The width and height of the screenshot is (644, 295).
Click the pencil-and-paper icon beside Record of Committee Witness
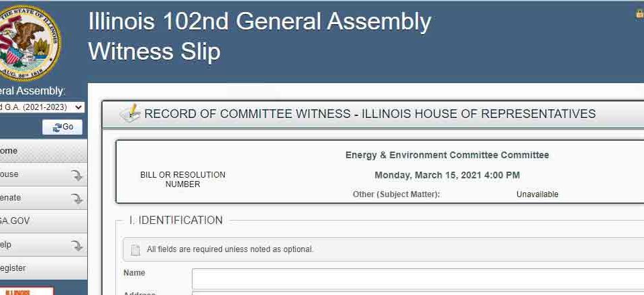[x=130, y=113]
